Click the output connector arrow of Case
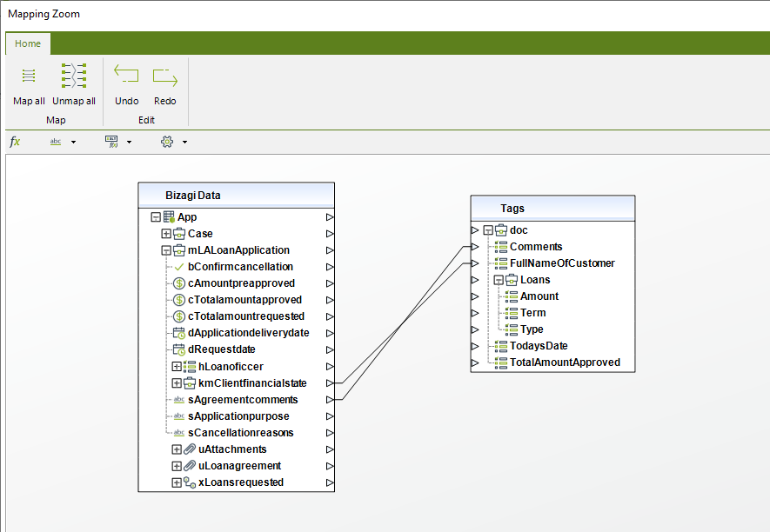770x532 pixels. point(330,234)
